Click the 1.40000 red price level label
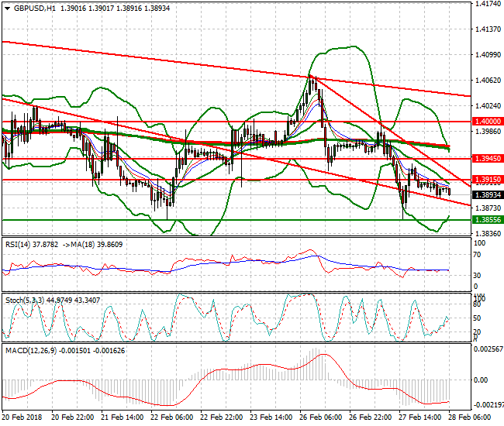Viewport: 504px width, 426px height. point(488,122)
